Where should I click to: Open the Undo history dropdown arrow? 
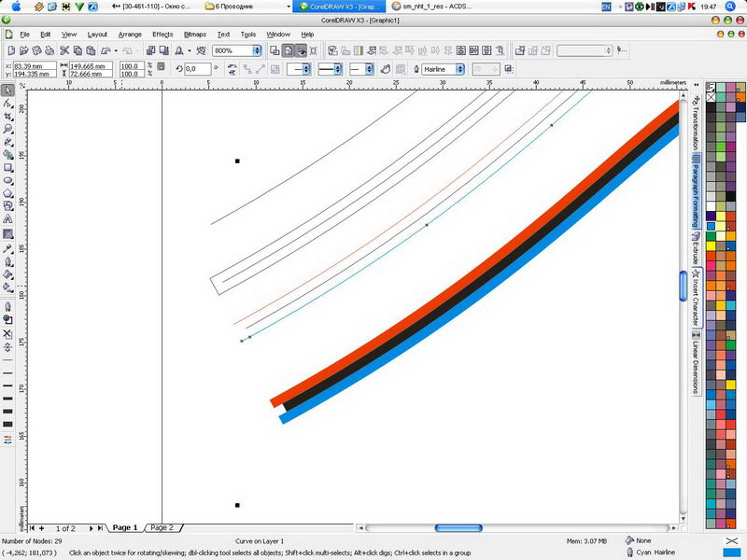(x=116, y=50)
